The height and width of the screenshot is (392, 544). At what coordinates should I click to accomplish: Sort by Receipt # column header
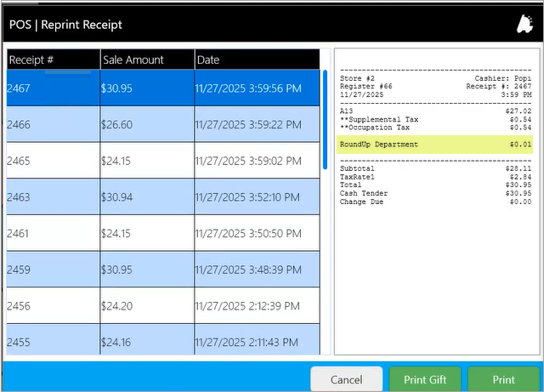51,60
